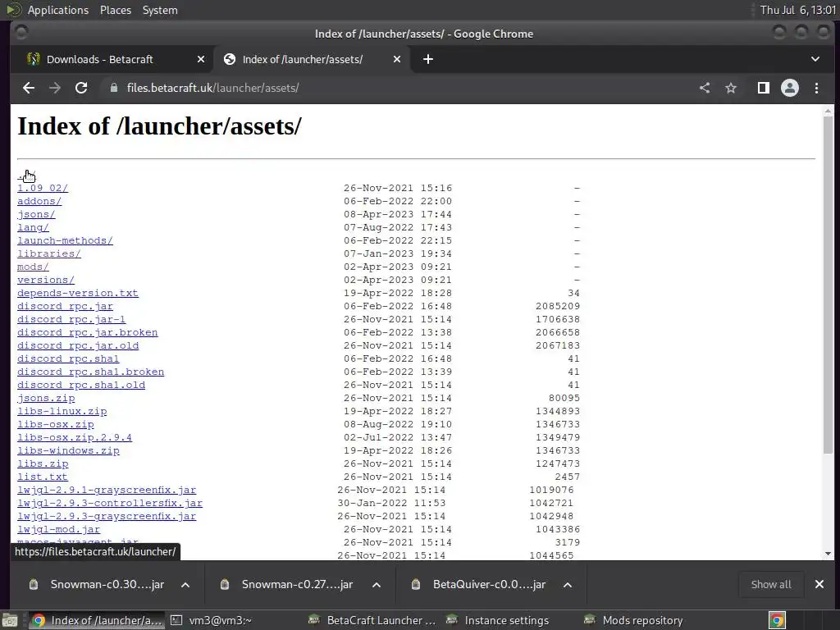840x630 pixels.
Task: Open the discord_rpc.sha1.broken link
Action: coord(91,372)
